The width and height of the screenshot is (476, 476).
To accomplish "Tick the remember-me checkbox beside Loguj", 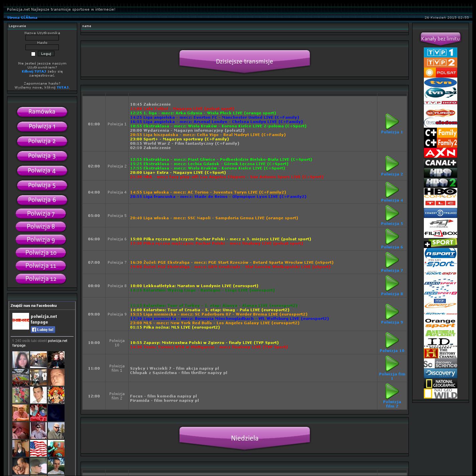I will [x=33, y=54].
